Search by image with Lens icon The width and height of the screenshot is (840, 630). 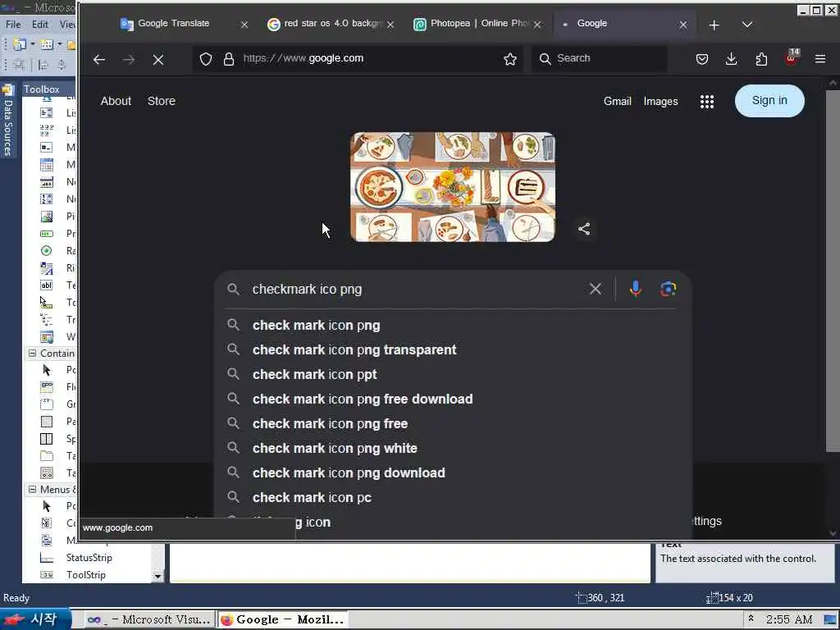[668, 289]
